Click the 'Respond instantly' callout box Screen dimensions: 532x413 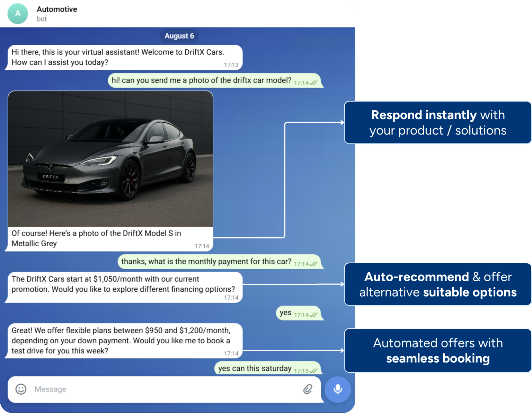[438, 123]
